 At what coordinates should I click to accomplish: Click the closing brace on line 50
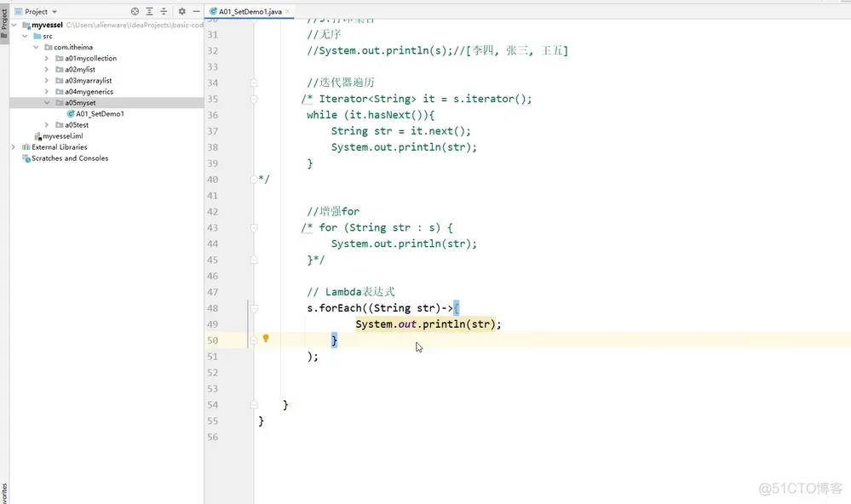(334, 341)
